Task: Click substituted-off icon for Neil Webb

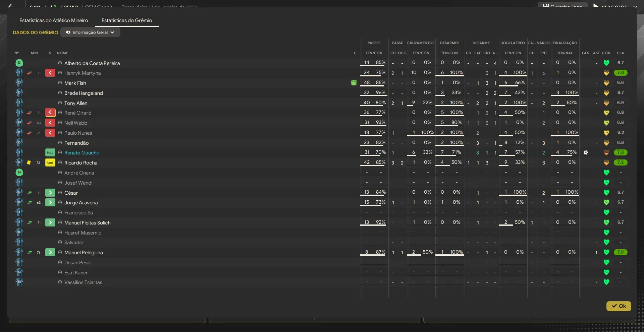Action: [x=50, y=123]
